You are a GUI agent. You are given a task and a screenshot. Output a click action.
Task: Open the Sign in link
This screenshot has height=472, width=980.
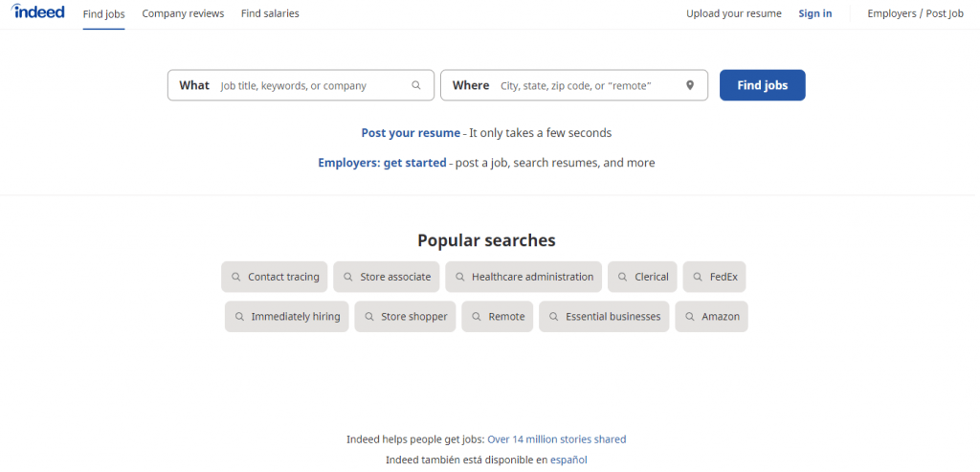[815, 13]
